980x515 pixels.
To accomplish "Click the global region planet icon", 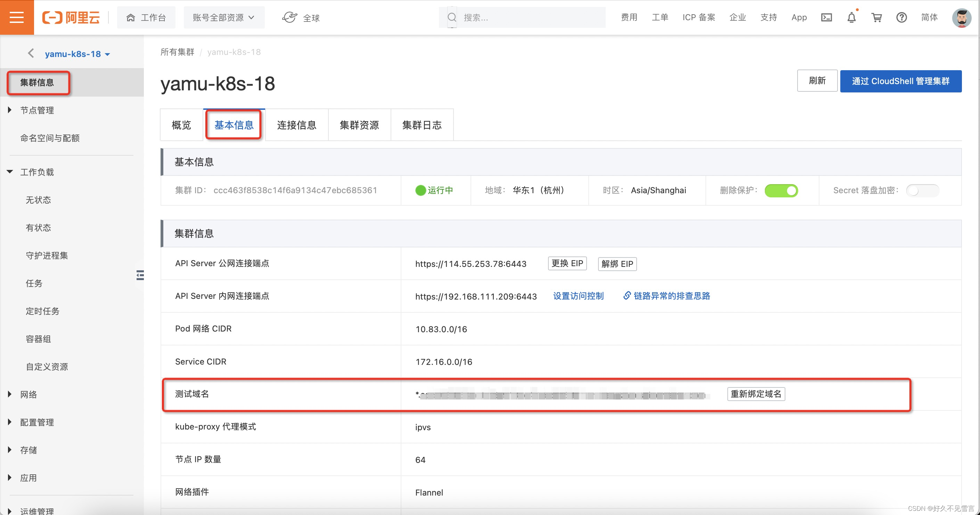I will tap(289, 17).
